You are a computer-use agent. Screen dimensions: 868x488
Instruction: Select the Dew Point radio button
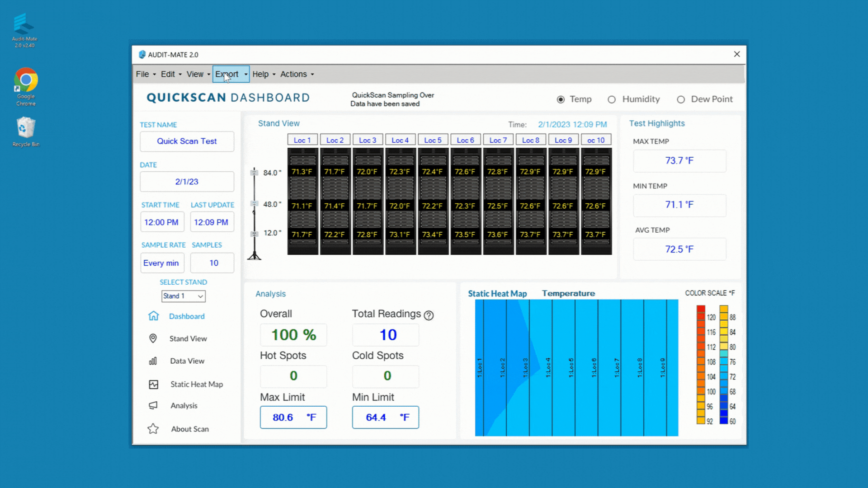(681, 99)
